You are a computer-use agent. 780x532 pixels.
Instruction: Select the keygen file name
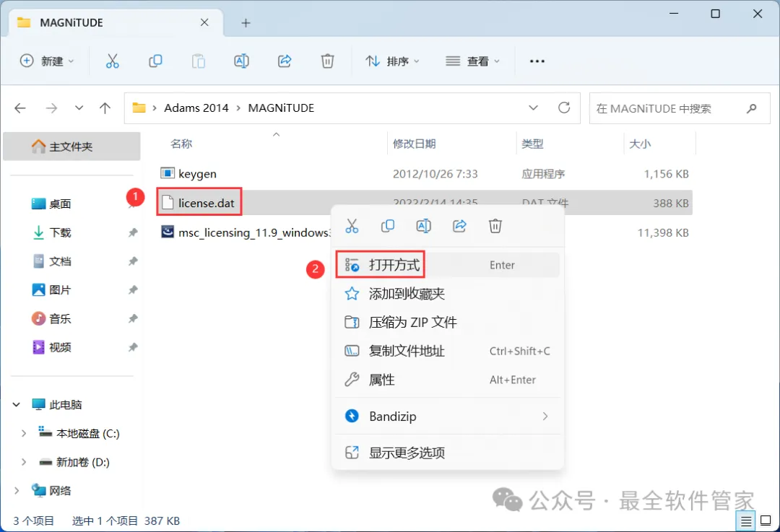(x=197, y=174)
